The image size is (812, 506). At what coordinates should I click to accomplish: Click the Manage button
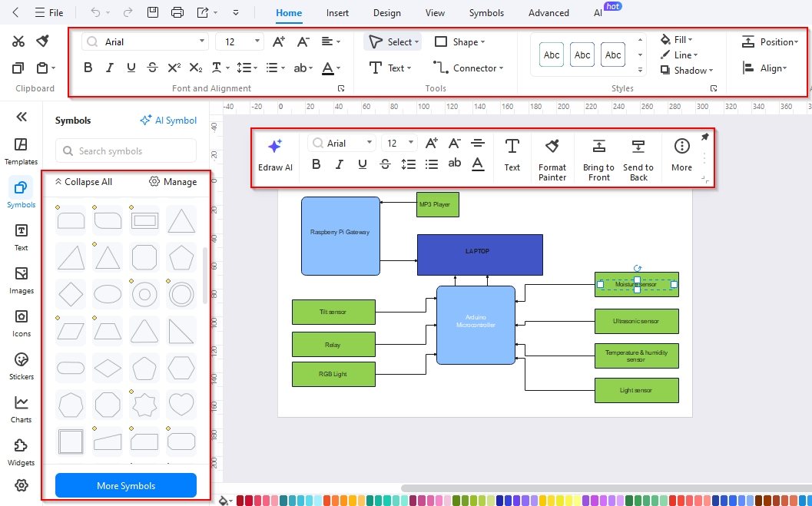point(173,182)
